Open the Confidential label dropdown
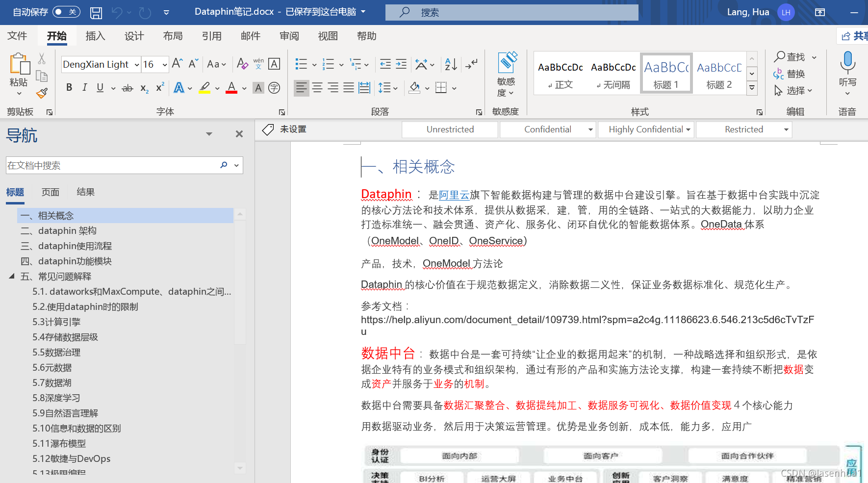 pos(590,129)
